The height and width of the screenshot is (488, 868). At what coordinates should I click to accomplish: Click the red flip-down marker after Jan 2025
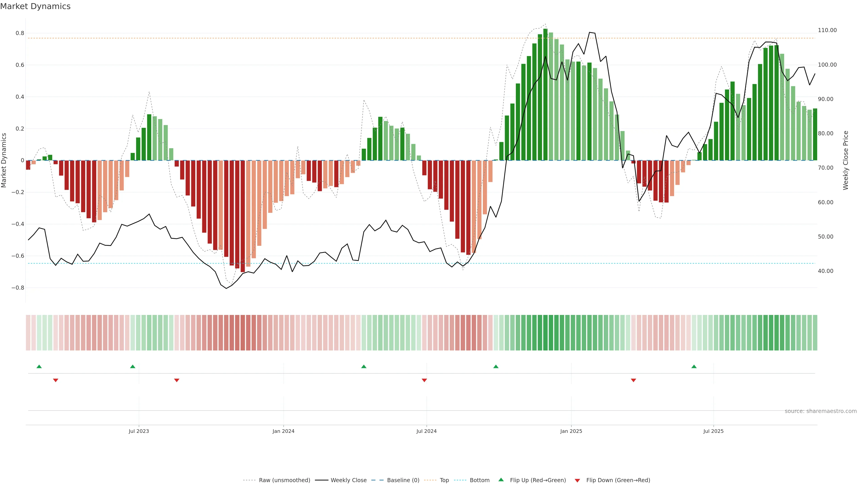click(633, 380)
